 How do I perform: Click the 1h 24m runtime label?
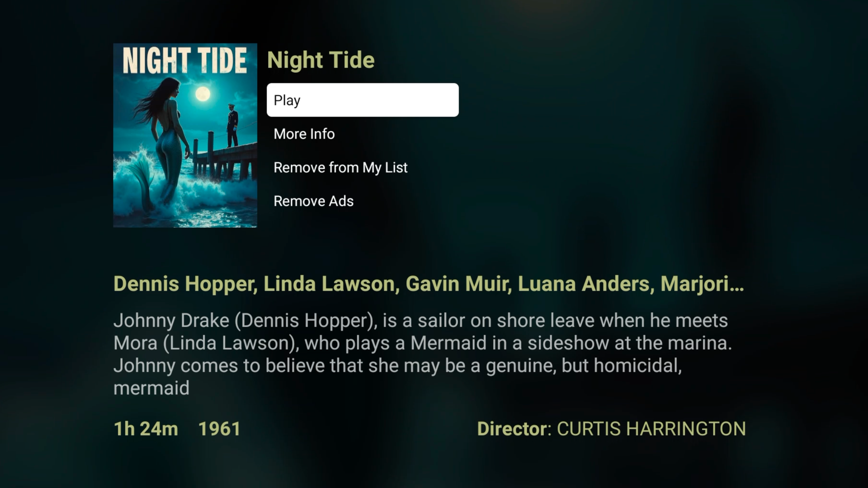point(146,429)
